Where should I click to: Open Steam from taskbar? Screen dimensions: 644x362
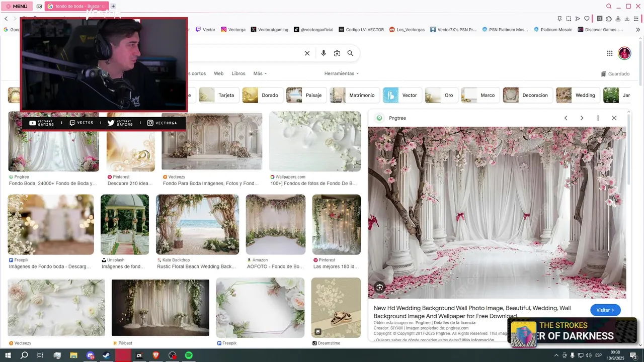tap(107, 355)
